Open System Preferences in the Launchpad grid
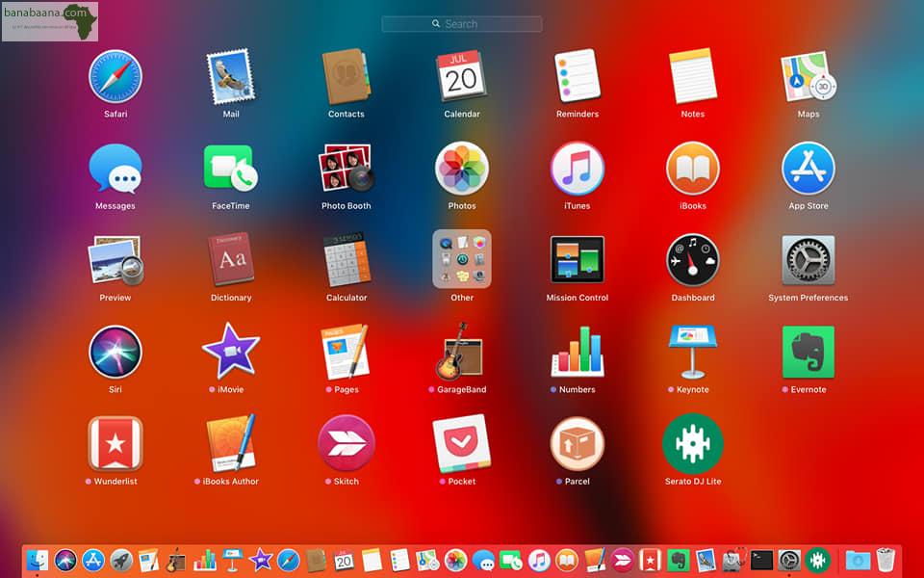This screenshot has width=924, height=578. tap(808, 260)
